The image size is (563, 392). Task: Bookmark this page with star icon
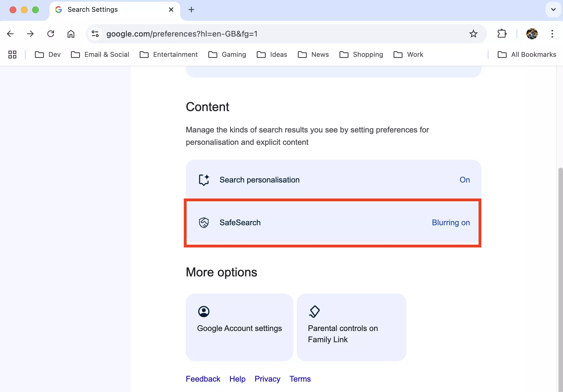point(473,34)
